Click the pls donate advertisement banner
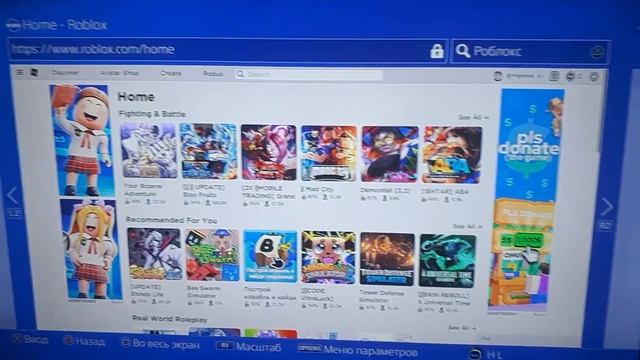This screenshot has height=360, width=640. point(527,200)
